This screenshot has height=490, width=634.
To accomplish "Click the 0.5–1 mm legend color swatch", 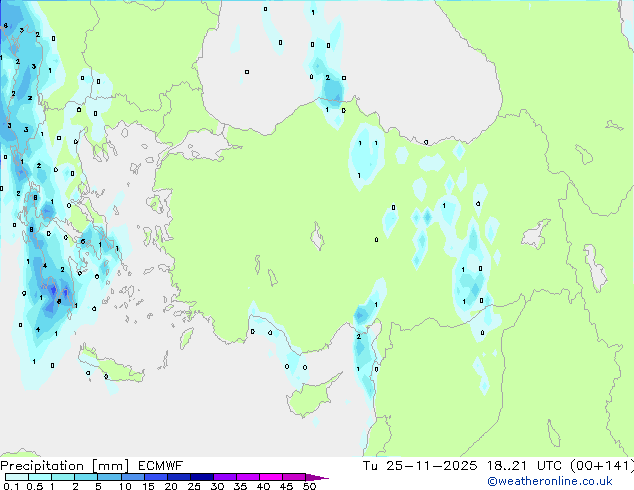I will [40, 477].
